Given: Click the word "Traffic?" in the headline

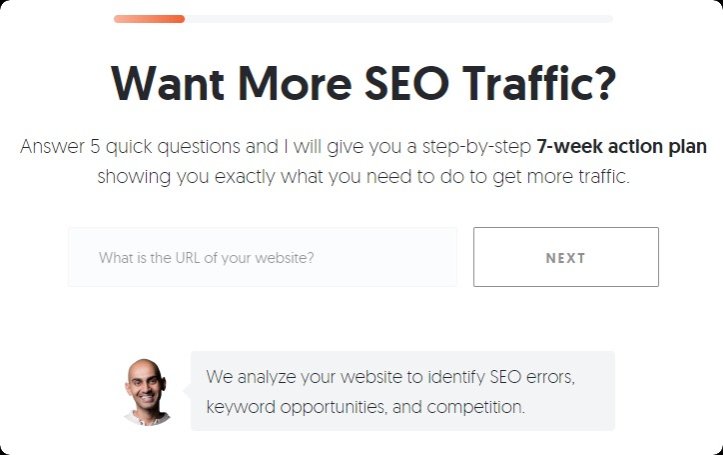Looking at the screenshot, I should coord(539,83).
